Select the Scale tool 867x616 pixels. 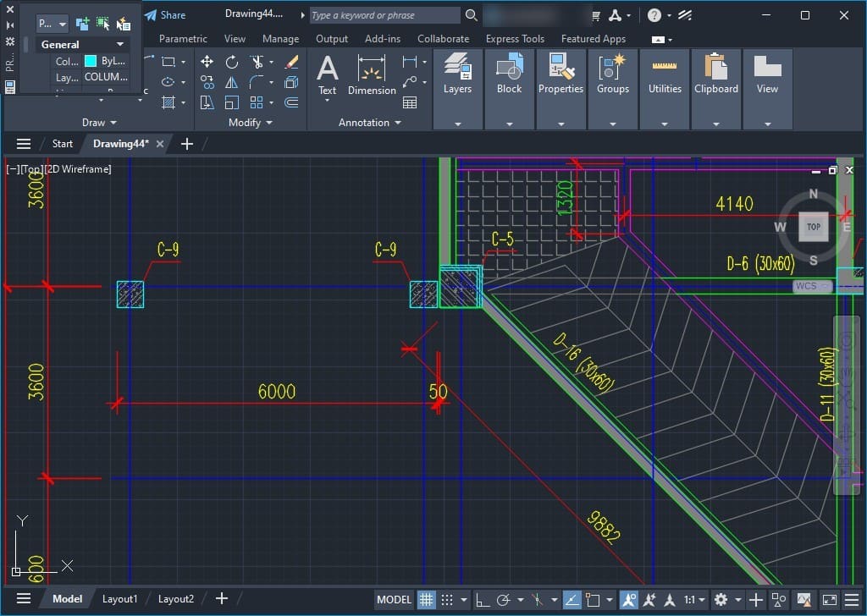tap(232, 102)
